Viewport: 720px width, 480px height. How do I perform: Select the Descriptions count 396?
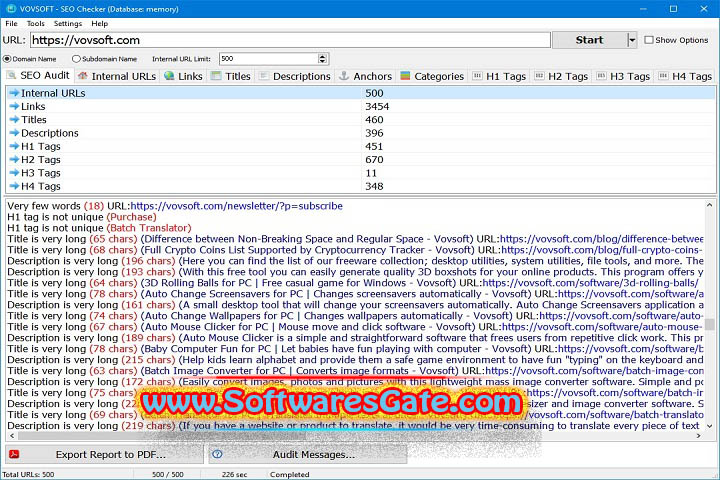pos(374,133)
